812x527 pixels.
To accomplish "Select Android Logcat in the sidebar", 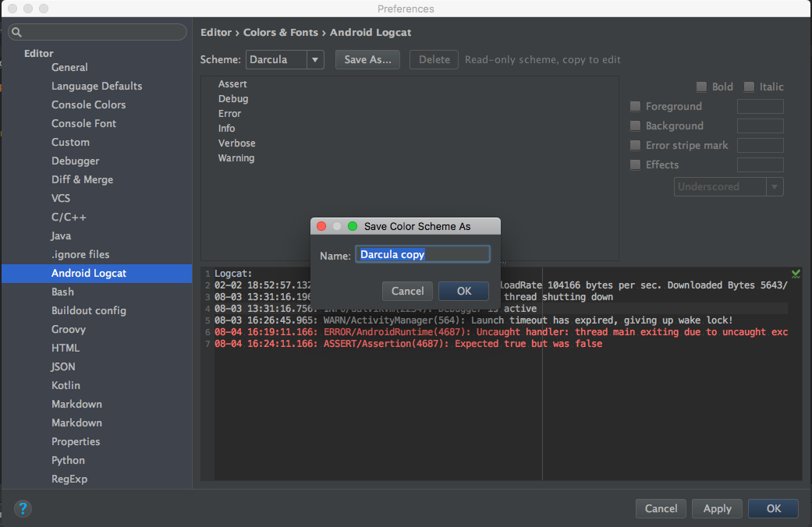I will click(x=97, y=274).
